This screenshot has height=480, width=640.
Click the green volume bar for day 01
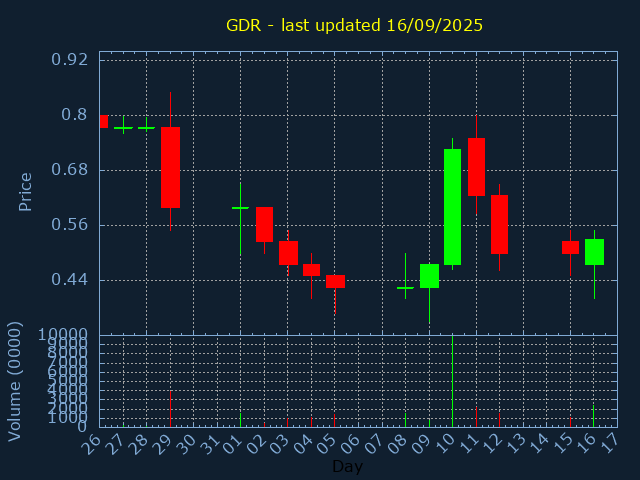pos(240,420)
